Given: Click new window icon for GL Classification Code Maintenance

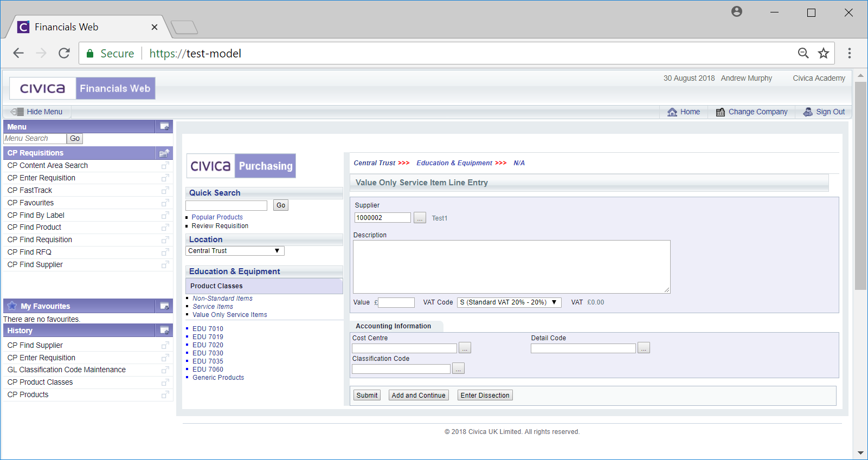Looking at the screenshot, I should pyautogui.click(x=165, y=370).
